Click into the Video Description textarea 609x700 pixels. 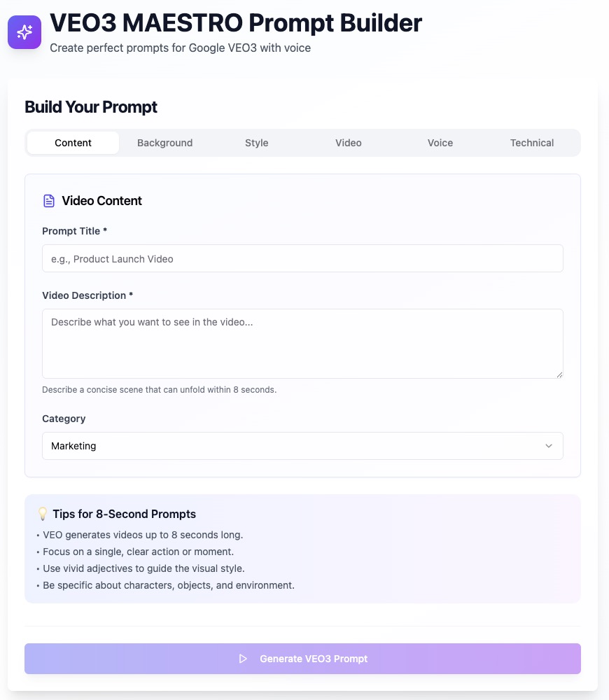(302, 344)
